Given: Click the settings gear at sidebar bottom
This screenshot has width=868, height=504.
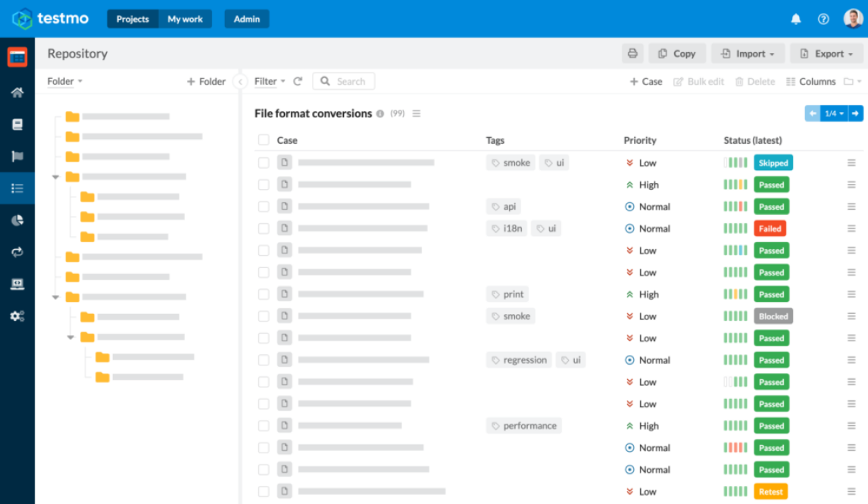Looking at the screenshot, I should (x=17, y=316).
